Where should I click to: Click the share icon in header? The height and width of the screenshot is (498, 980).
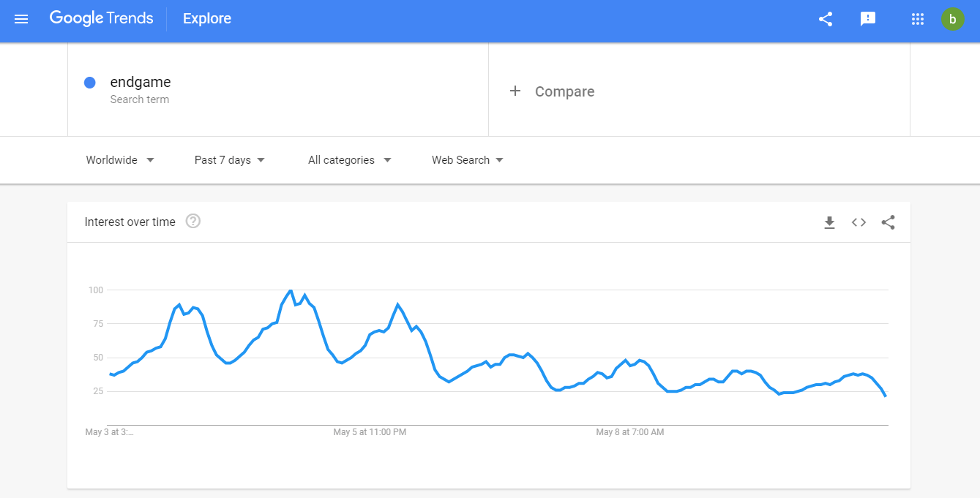pyautogui.click(x=826, y=19)
